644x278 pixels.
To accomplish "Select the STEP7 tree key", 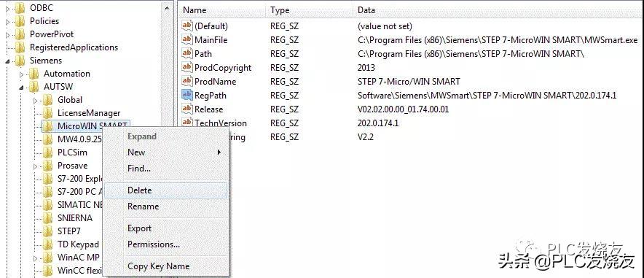I will point(69,231).
